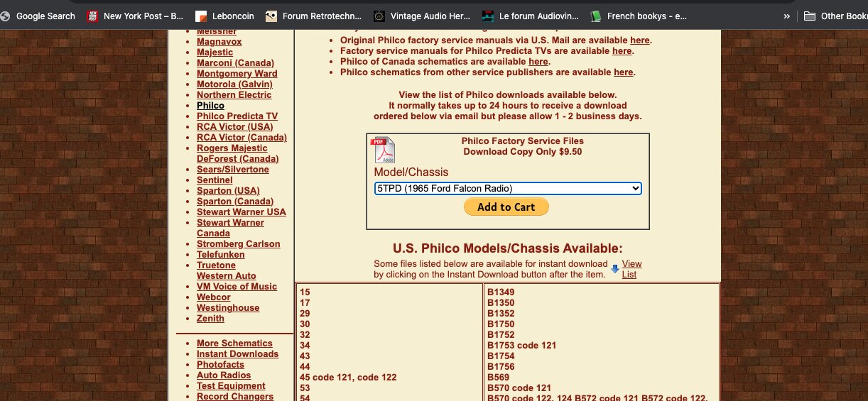Click the Adobe PDF icon

coord(383,150)
